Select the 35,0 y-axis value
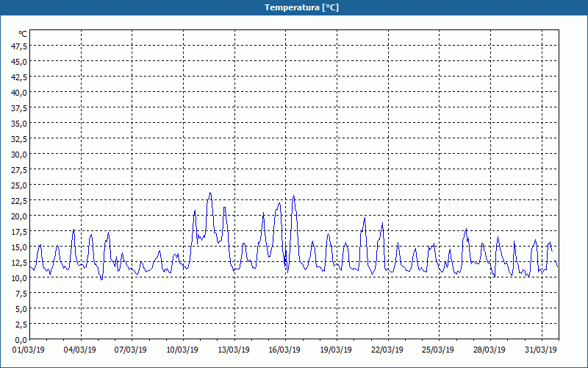This screenshot has height=368, width=588. [19, 124]
